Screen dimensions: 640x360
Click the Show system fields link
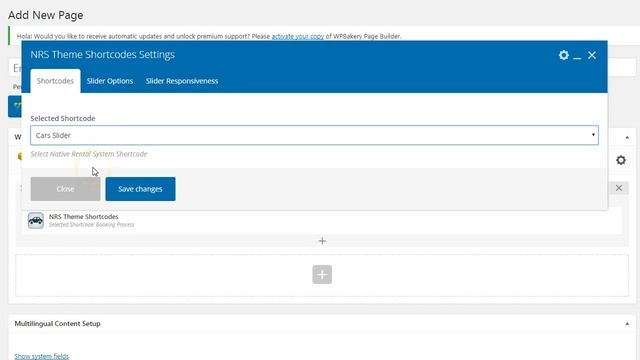click(x=42, y=356)
